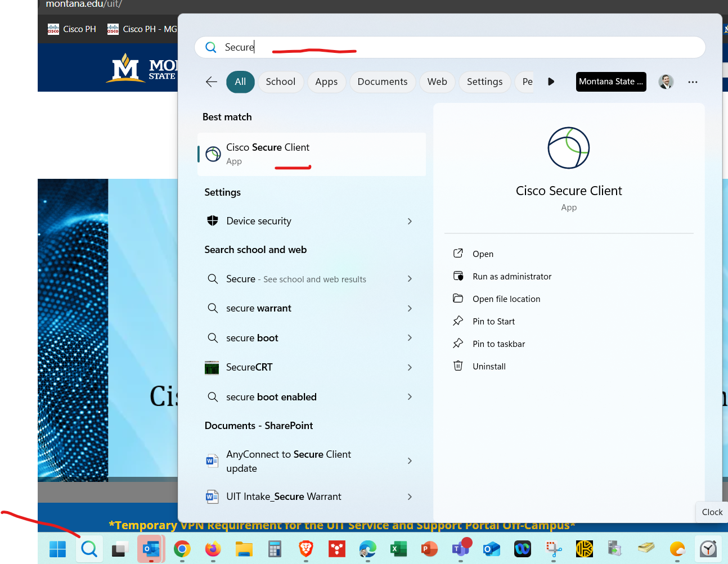Open the Snipping Tool from the taskbar
Screen dimensions: 728x564
coord(553,549)
